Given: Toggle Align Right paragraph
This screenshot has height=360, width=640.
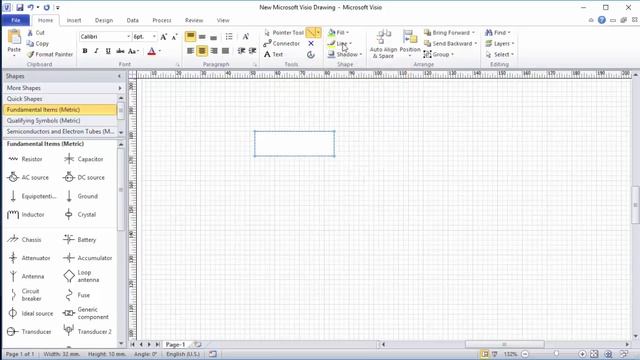Looking at the screenshot, I should pos(214,51).
